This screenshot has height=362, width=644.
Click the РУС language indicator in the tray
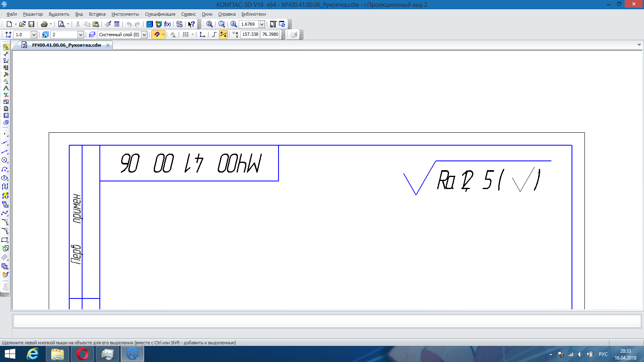(603, 354)
